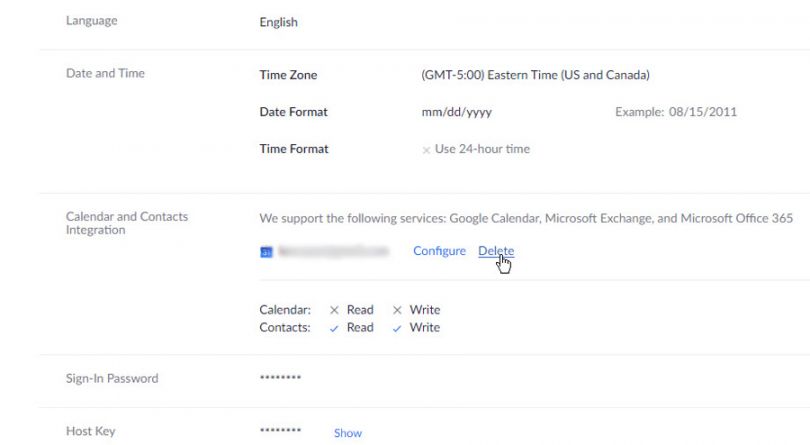Click the Example date 08/15/2011 text
This screenshot has width=810, height=445.
coord(676,112)
